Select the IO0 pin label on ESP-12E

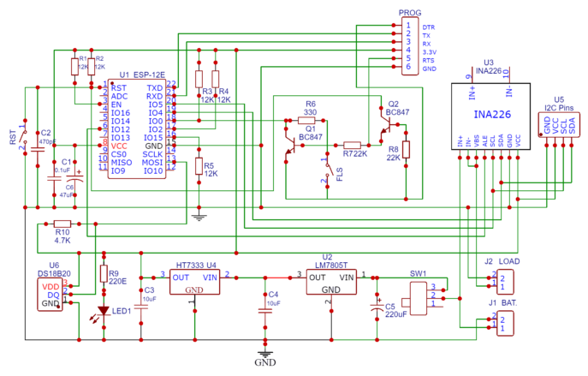click(x=156, y=121)
